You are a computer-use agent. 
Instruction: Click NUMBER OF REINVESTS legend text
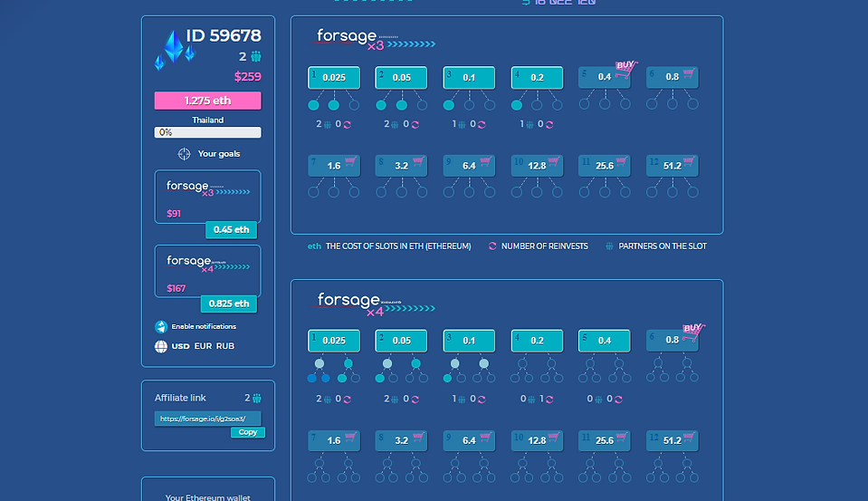click(545, 246)
